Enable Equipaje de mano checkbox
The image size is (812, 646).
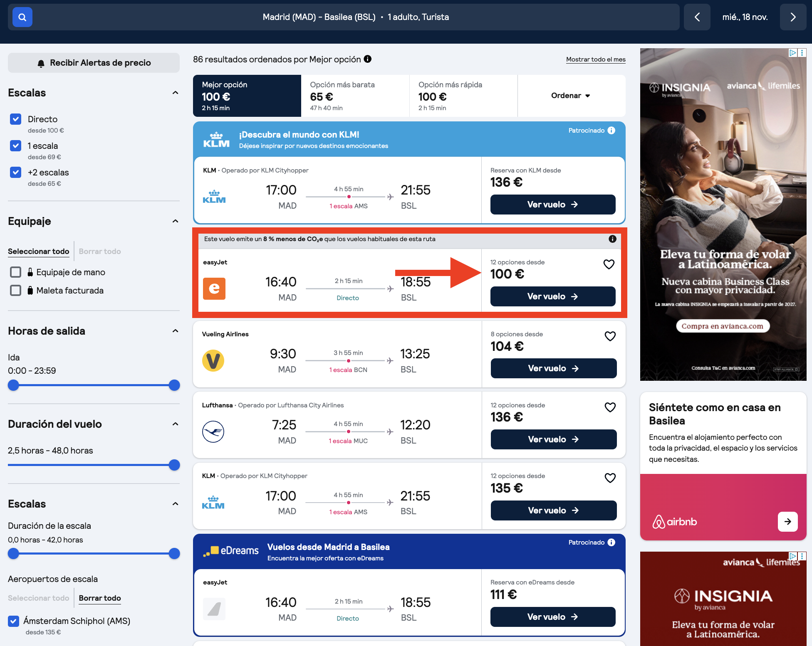coord(15,272)
